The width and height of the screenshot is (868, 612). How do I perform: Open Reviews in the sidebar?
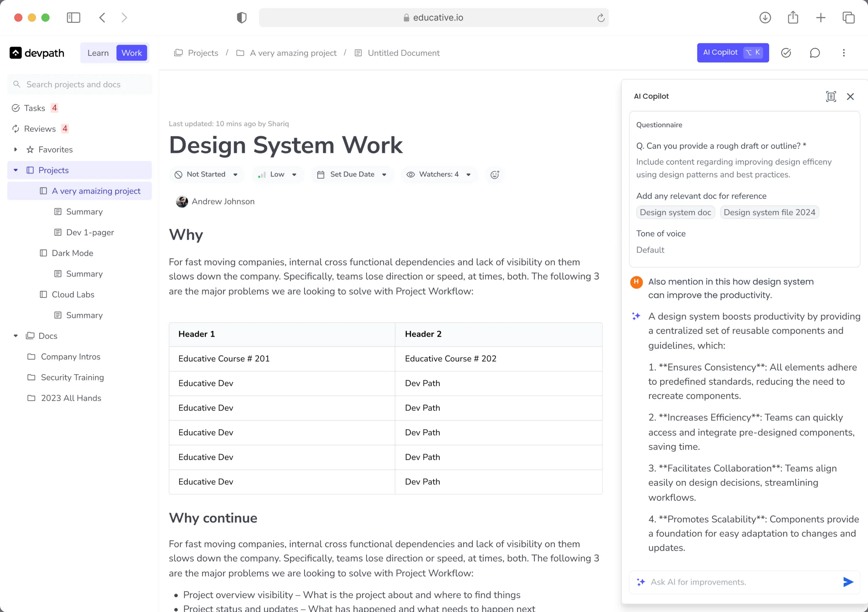click(x=40, y=129)
